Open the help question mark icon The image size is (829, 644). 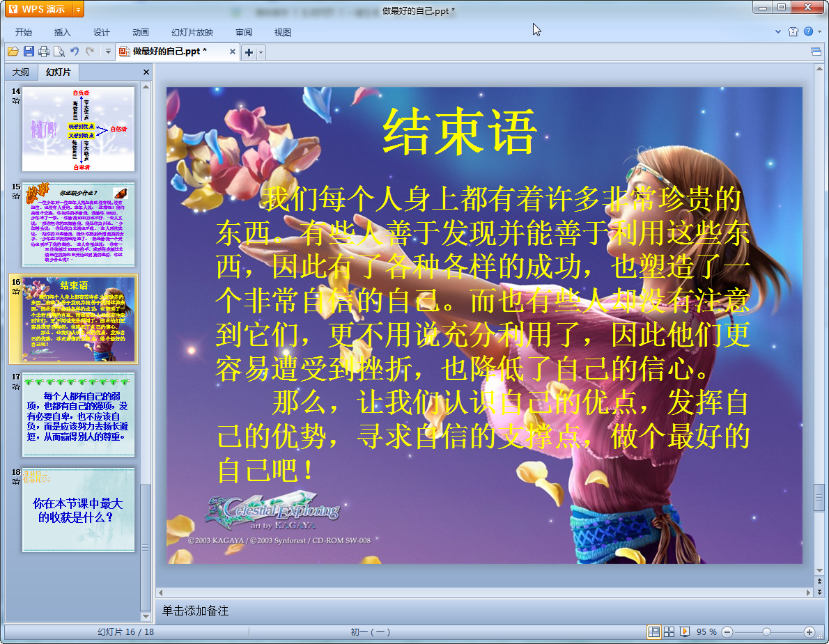pyautogui.click(x=808, y=31)
